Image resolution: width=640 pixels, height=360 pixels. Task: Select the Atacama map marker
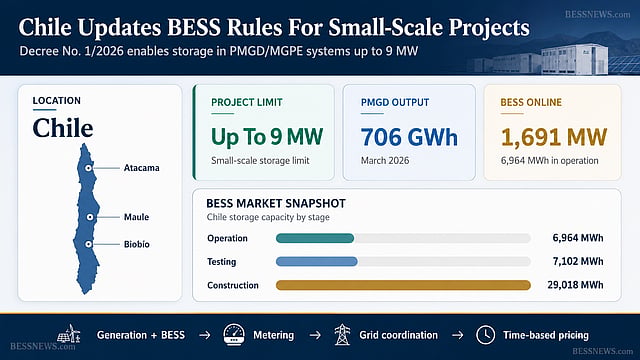(x=88, y=168)
